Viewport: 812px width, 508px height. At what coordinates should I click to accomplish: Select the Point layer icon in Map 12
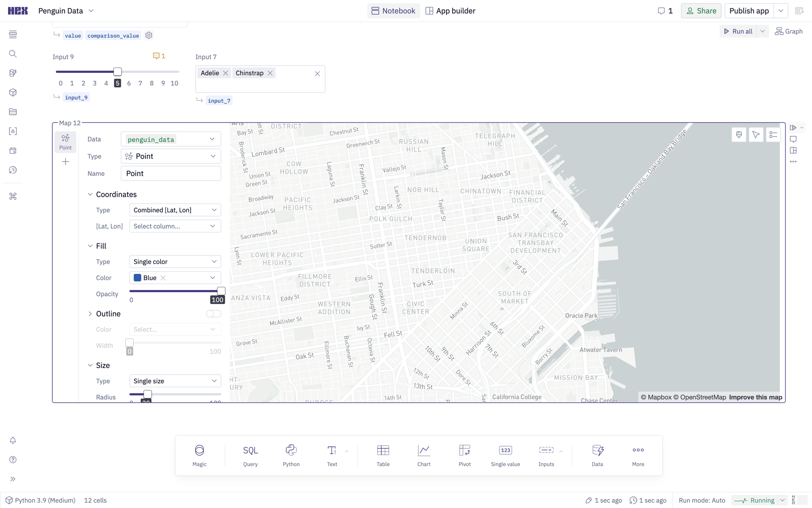click(66, 142)
